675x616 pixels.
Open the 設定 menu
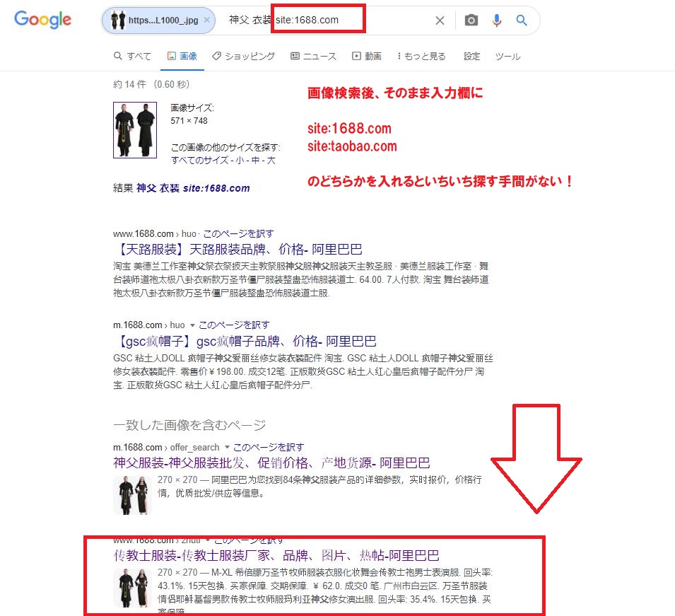pyautogui.click(x=471, y=57)
